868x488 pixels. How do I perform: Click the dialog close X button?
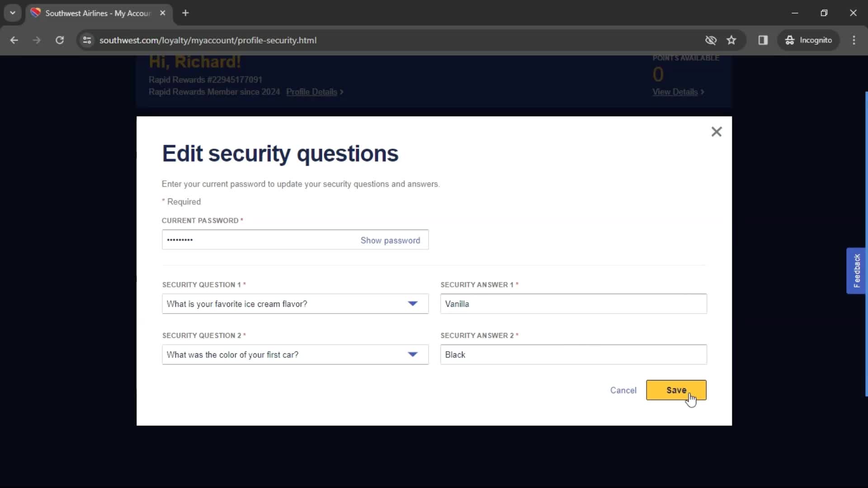(x=717, y=131)
